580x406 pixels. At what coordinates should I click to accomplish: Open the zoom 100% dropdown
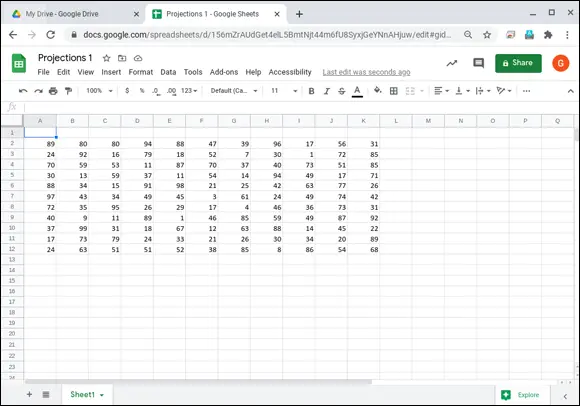click(99, 91)
